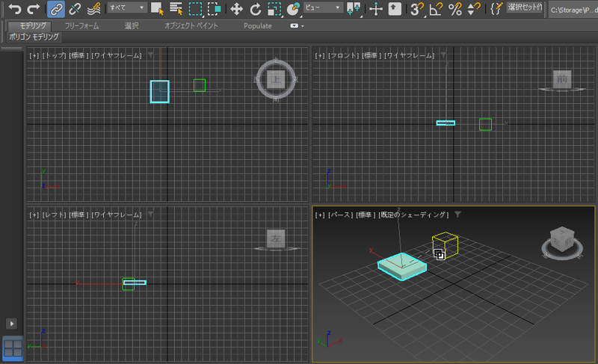Viewport: 598px width, 364px height.
Task: Toggle Percent Snap on the toolbar
Action: (454, 9)
